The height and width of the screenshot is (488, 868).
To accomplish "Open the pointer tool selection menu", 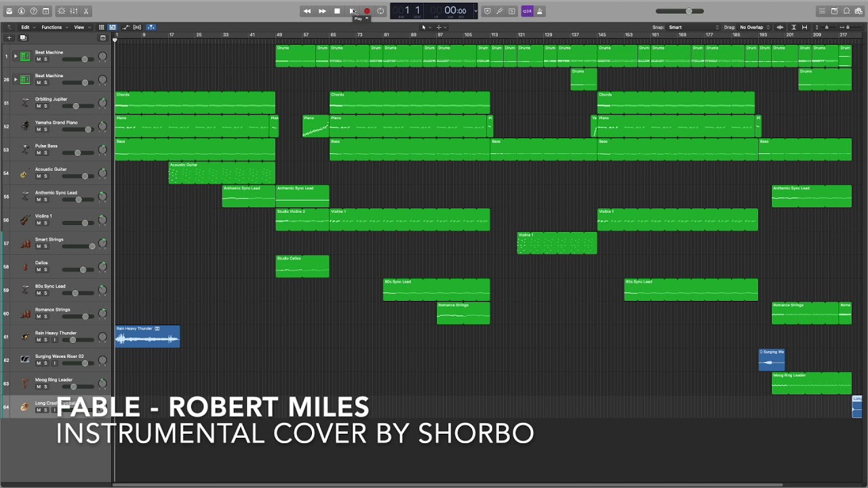I will 426,27.
